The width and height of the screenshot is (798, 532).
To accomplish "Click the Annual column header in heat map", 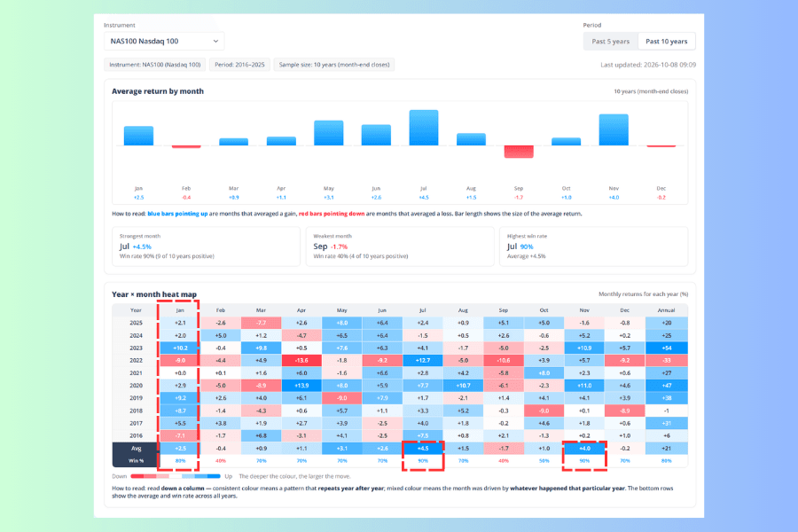I will (666, 310).
